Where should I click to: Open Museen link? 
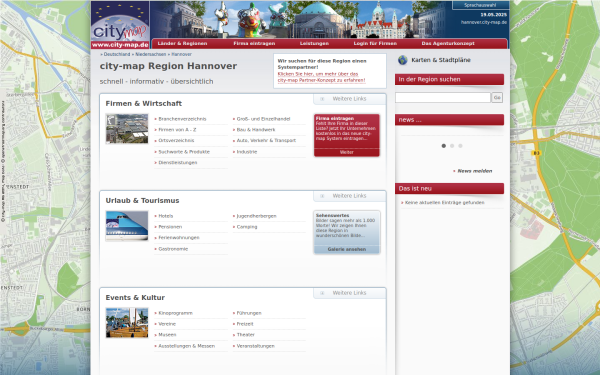[x=167, y=335]
